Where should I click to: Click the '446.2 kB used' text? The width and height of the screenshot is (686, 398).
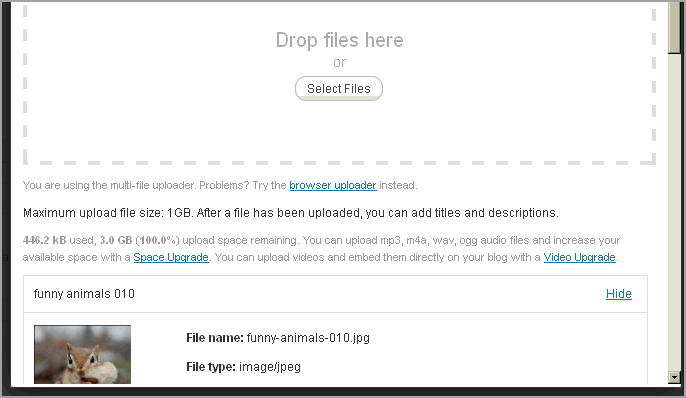point(58,240)
